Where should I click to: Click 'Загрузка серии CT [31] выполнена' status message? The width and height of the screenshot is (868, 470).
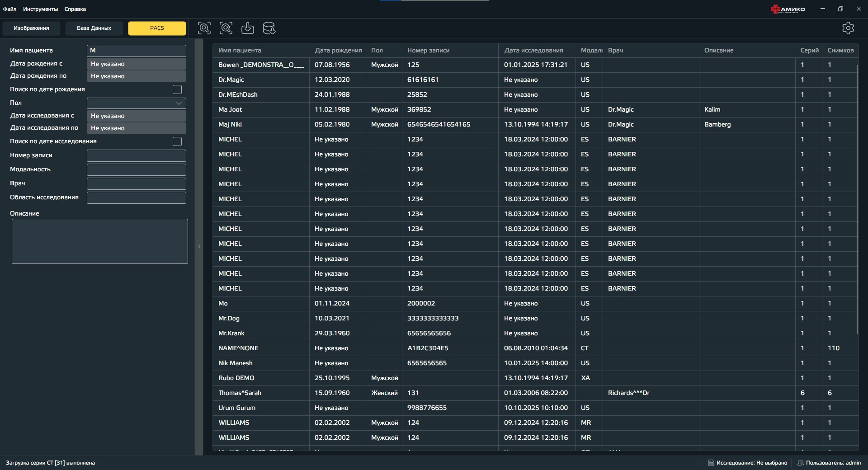pos(50,463)
